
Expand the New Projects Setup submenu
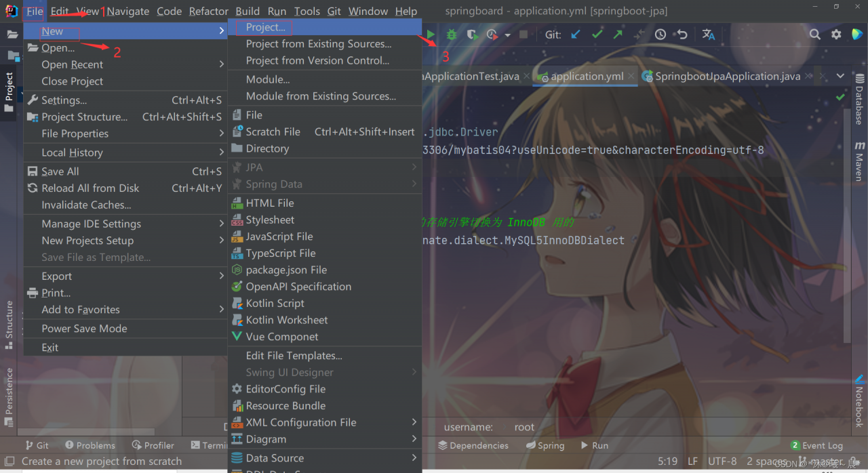(x=221, y=241)
